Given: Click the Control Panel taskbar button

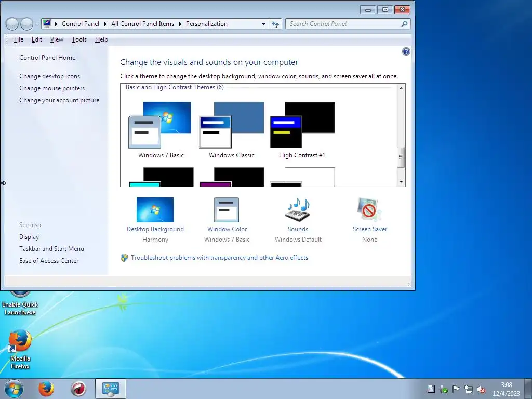Looking at the screenshot, I should point(111,389).
